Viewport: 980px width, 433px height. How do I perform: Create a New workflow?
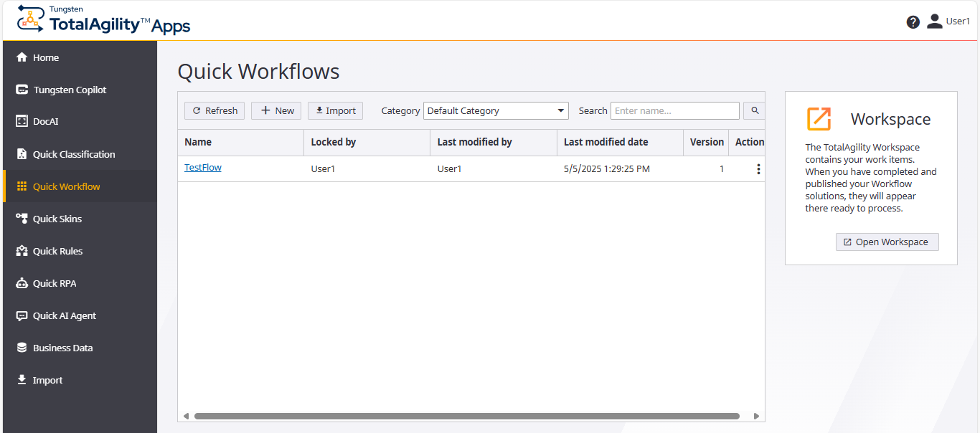276,110
